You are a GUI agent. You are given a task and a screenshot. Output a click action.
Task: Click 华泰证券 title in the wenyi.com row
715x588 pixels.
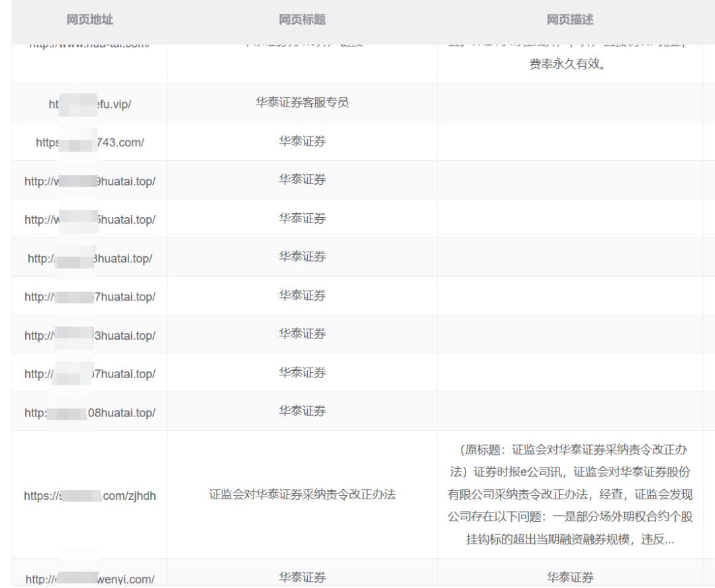(x=302, y=577)
